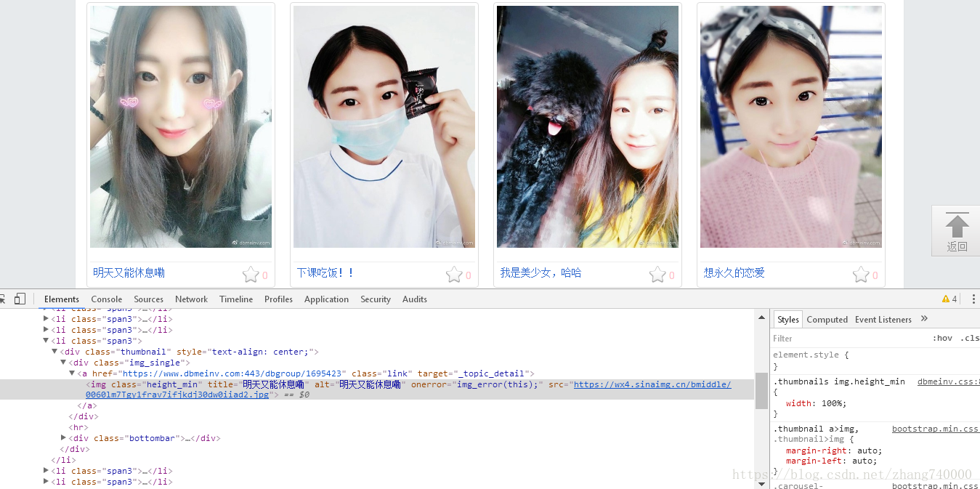Viewport: 980px width, 489px height.
Task: Open the 下课吃饭！！ title link
Action: [326, 272]
